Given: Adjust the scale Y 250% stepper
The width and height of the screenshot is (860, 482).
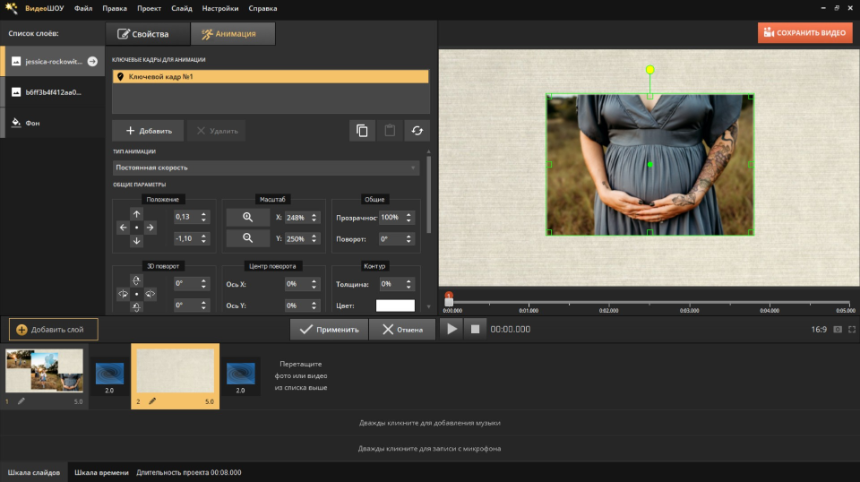Looking at the screenshot, I should point(314,239).
